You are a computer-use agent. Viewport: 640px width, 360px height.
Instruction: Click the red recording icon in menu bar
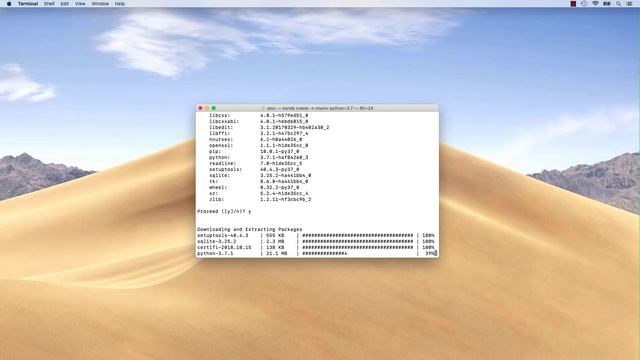[573, 4]
